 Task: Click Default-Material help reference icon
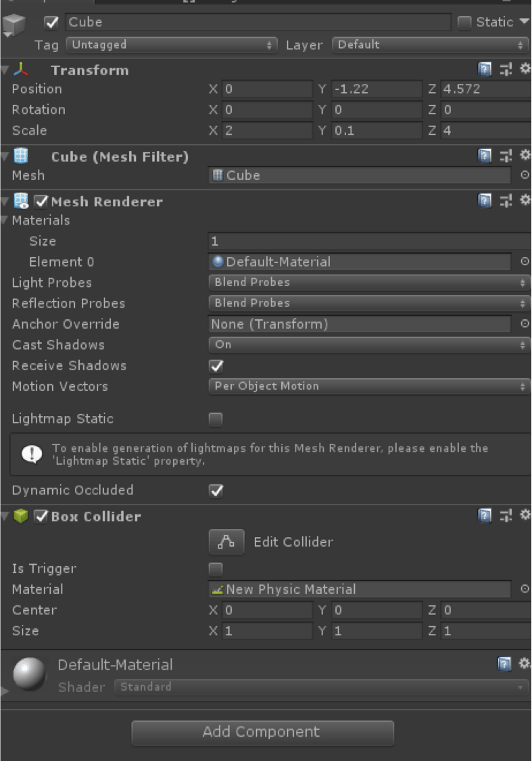(504, 664)
